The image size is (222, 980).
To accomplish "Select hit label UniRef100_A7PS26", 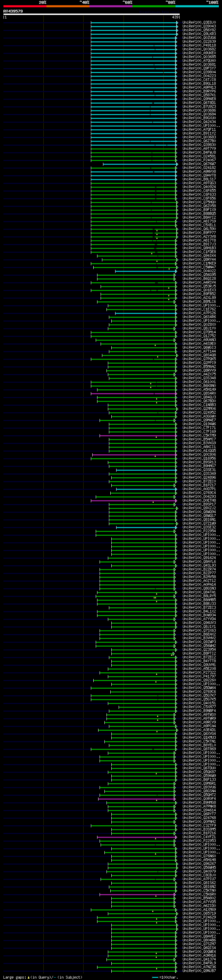I will click(199, 313).
